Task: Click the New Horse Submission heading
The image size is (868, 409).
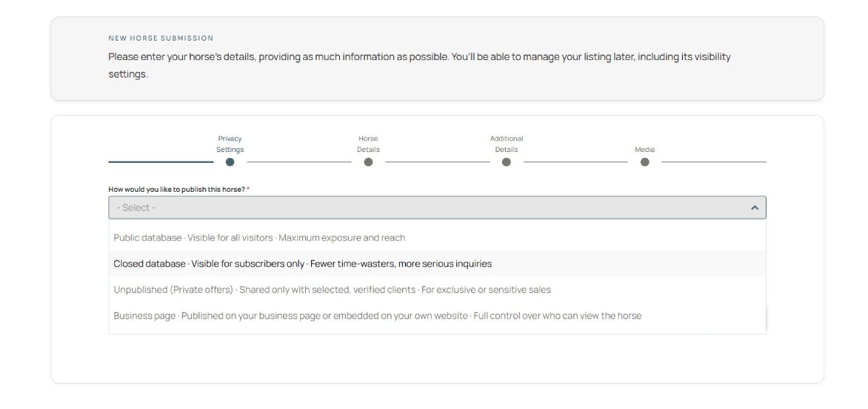Action: 161,38
